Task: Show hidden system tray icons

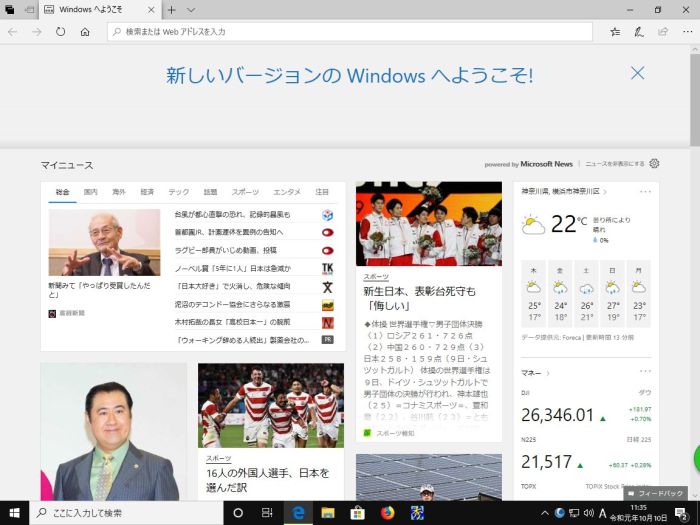Action: tap(545, 513)
